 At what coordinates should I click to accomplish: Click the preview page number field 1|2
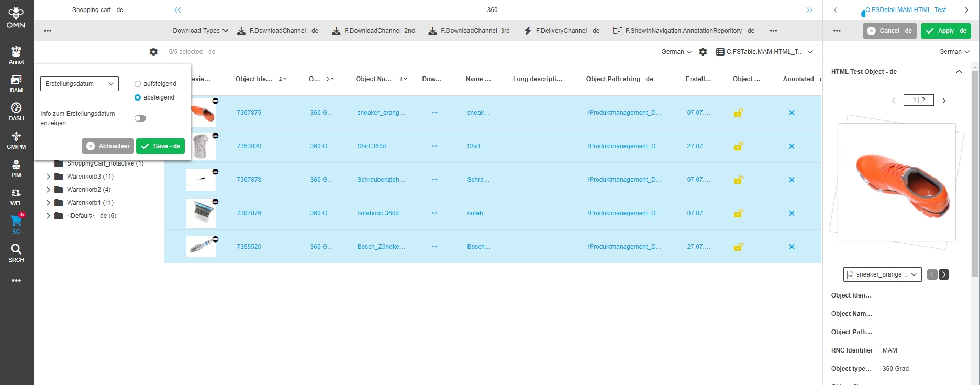919,100
